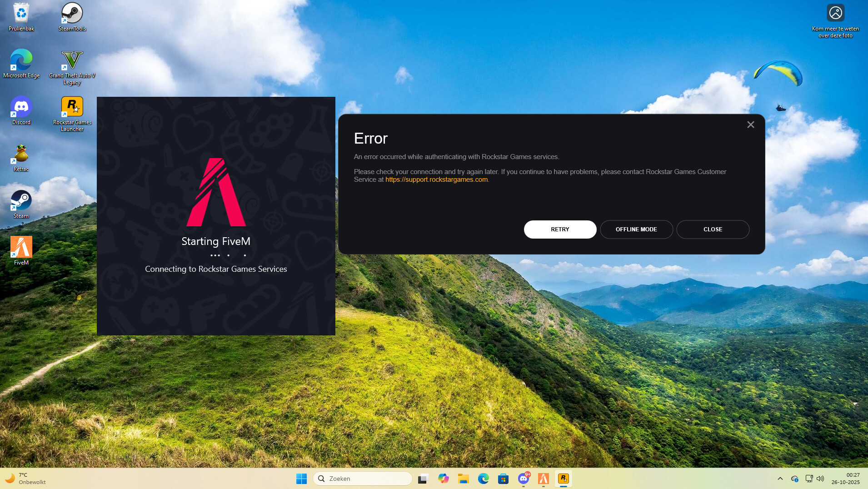Open the Microsoft Edge desktop shortcut

pyautogui.click(x=21, y=64)
